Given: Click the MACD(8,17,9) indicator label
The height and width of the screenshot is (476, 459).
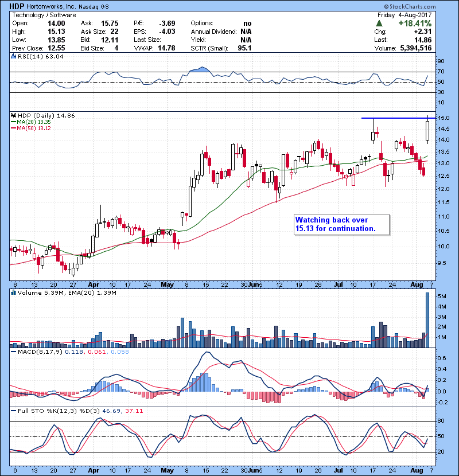Looking at the screenshot, I should point(40,352).
